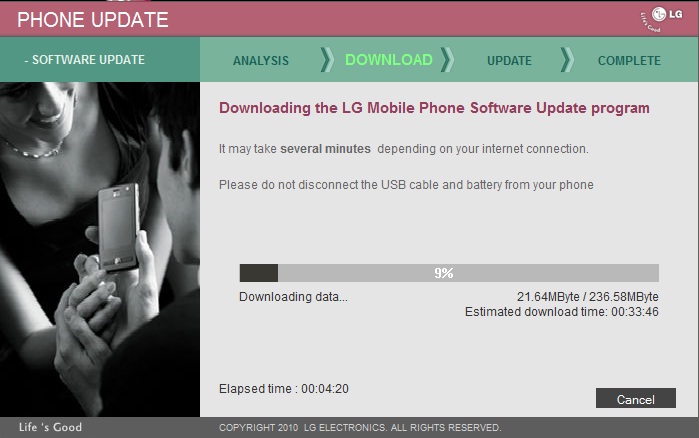This screenshot has width=699, height=438.
Task: Click the 9% download progress bar
Action: tap(449, 273)
